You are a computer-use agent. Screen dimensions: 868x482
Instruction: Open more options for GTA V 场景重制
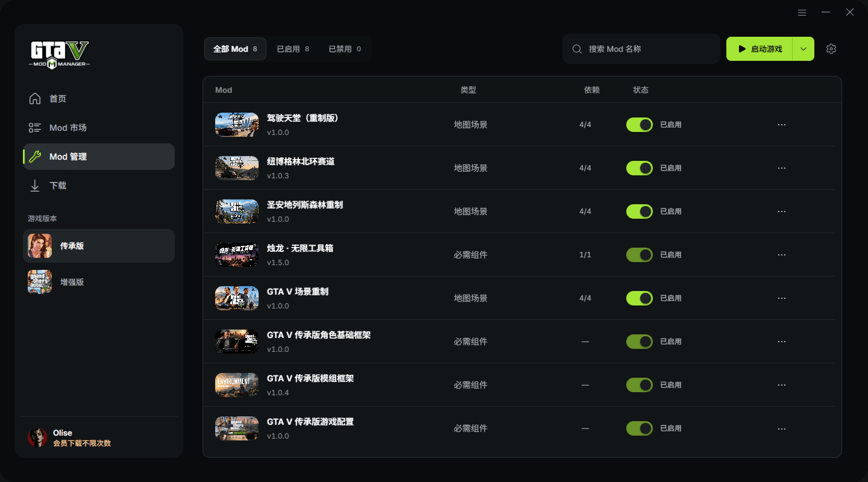(x=782, y=298)
